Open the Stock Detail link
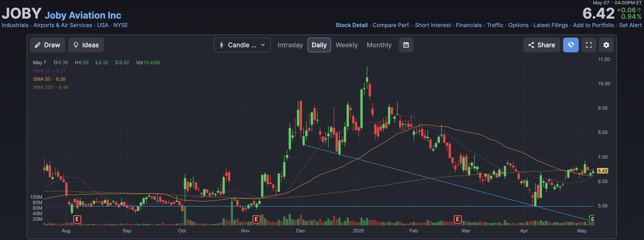Viewport: 644px width, 240px height. [351, 25]
